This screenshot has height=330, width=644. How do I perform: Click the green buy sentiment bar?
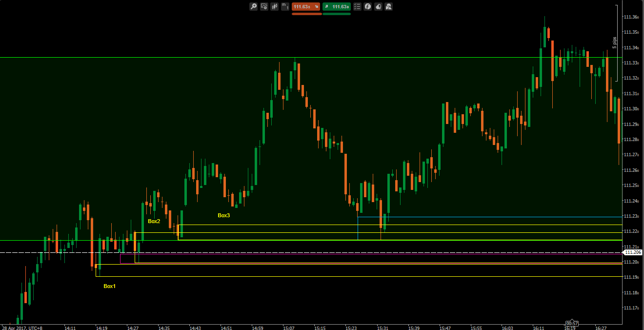(x=337, y=14)
